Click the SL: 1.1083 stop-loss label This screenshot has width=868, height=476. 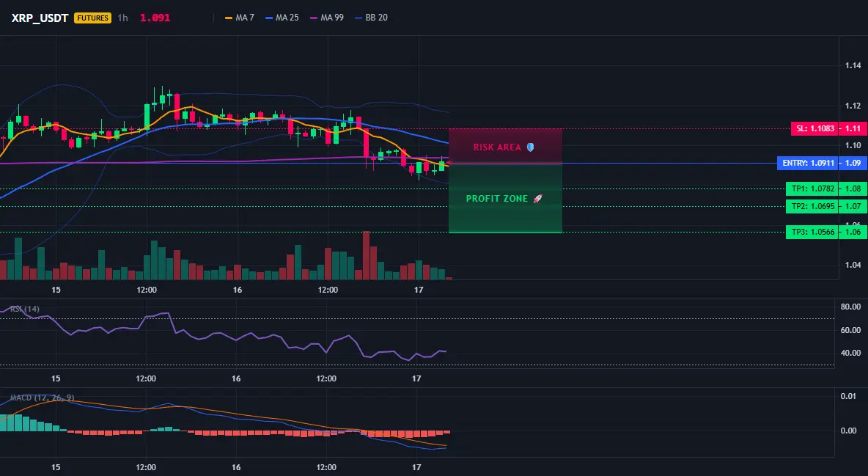pyautogui.click(x=814, y=128)
